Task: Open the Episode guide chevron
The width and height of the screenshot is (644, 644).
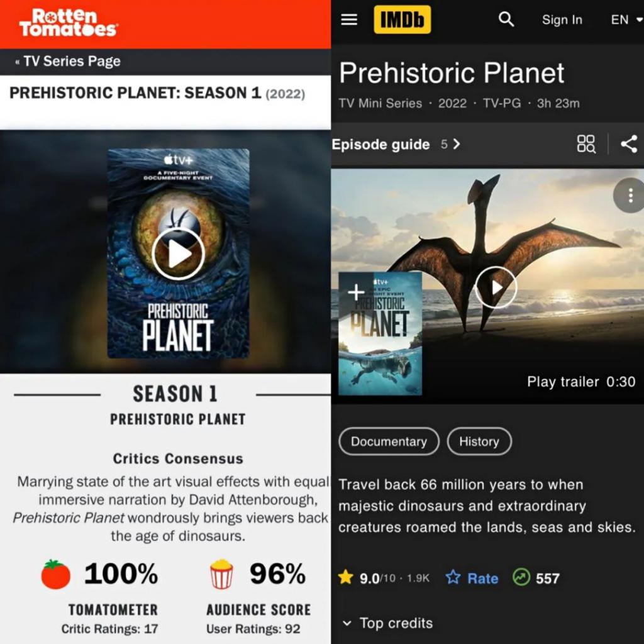Action: 457,144
